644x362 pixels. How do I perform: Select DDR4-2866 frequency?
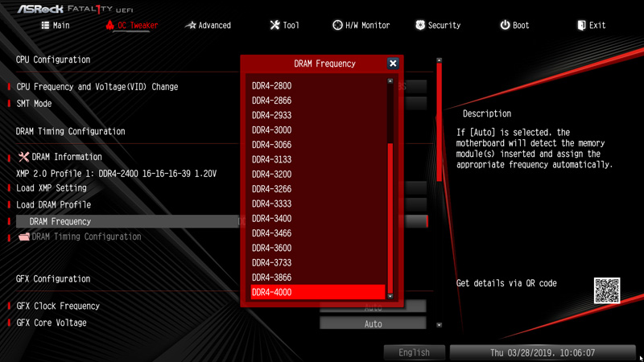point(318,101)
